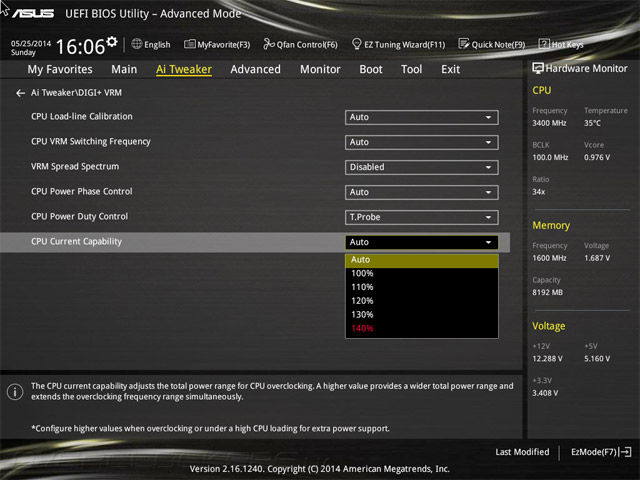Click the 8192 MB capacity value

pyautogui.click(x=547, y=292)
